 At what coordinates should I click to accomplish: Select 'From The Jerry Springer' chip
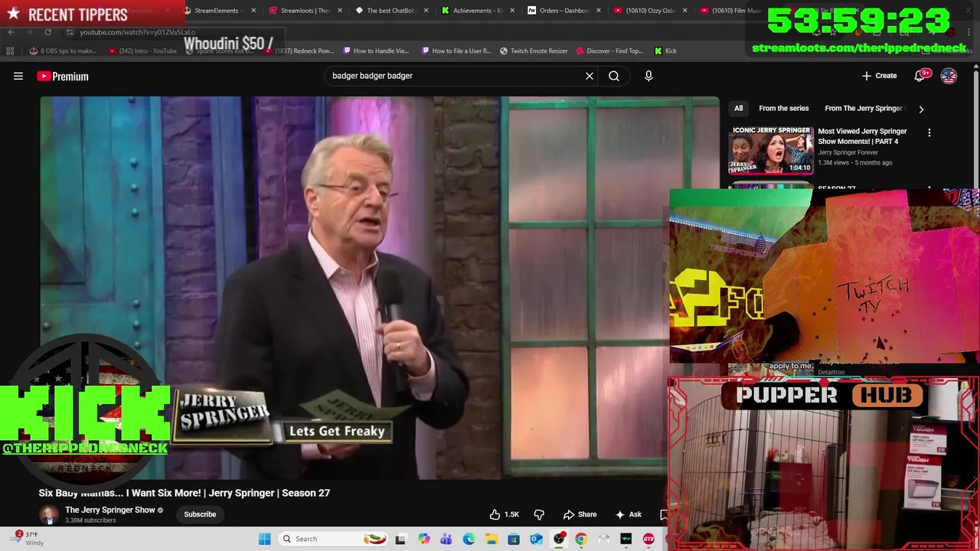coord(864,109)
